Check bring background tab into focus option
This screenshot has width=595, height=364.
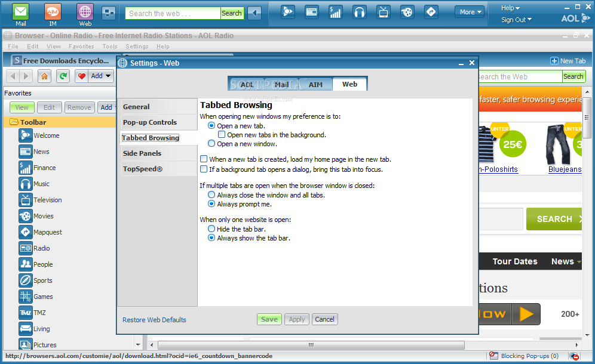pos(204,169)
